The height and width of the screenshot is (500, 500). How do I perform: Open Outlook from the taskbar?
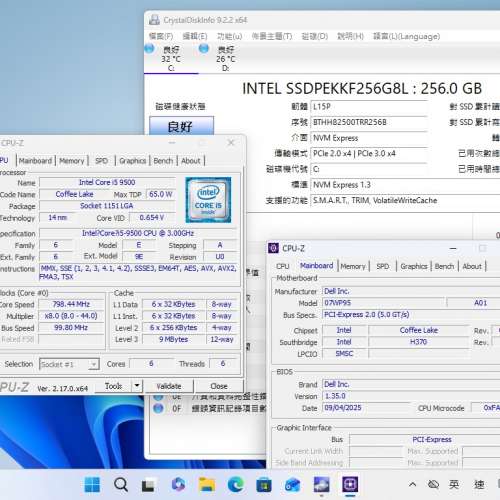pos(292,485)
